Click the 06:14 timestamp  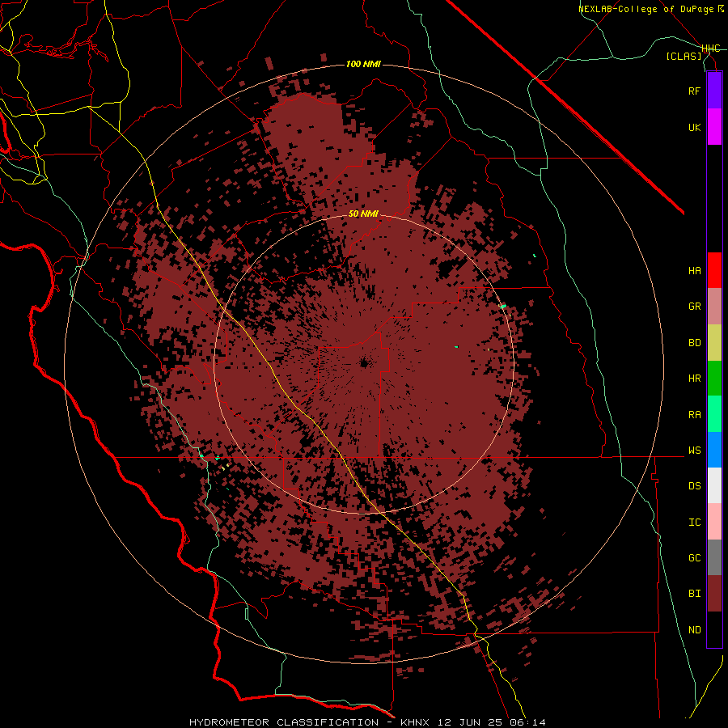tap(527, 722)
